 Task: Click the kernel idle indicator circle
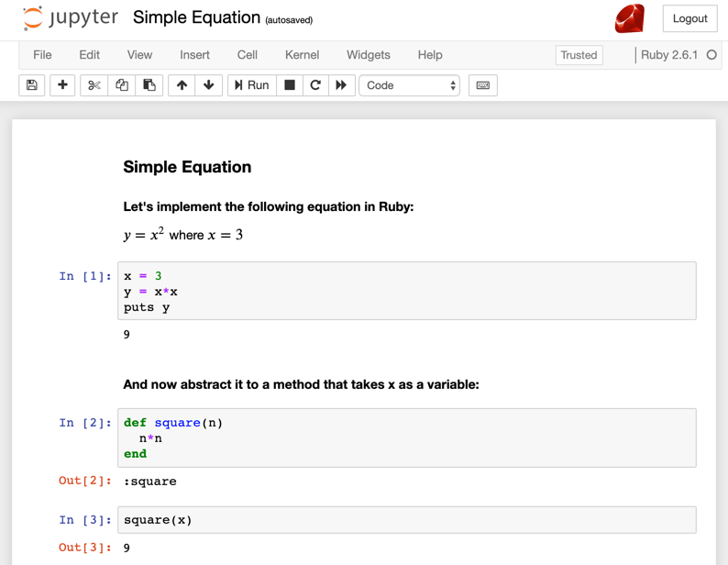[711, 55]
